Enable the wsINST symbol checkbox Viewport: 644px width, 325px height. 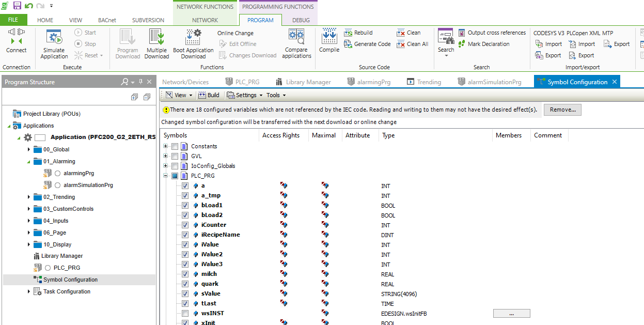(x=185, y=314)
